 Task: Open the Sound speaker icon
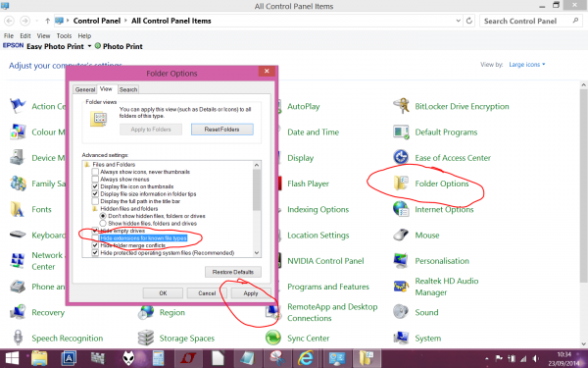click(x=401, y=312)
